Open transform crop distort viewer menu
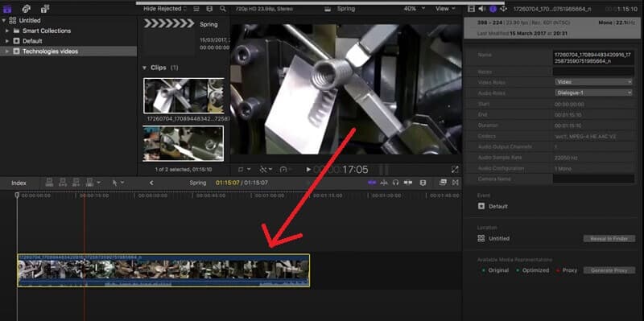 [243, 170]
